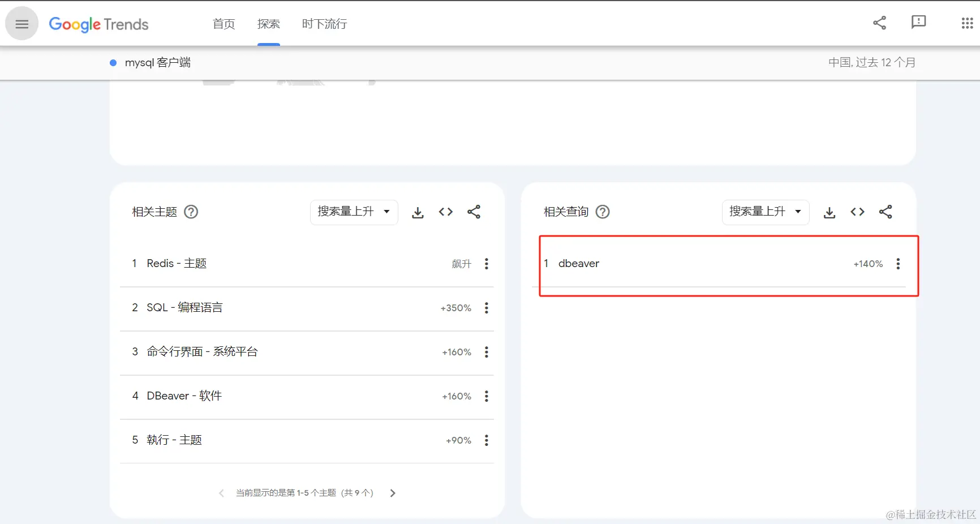Open embed code for 相关查询 card
Viewport: 980px width, 524px height.
pos(857,212)
